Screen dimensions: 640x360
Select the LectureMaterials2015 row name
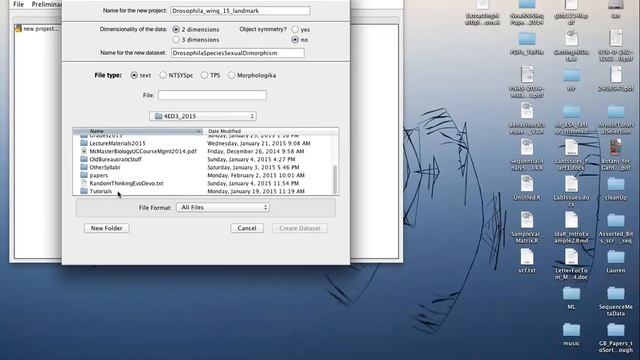click(117, 143)
